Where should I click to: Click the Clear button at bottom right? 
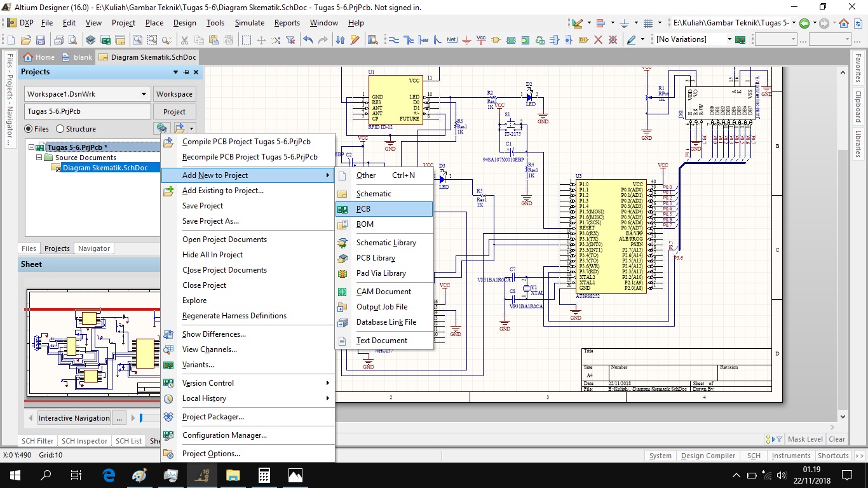tap(837, 439)
